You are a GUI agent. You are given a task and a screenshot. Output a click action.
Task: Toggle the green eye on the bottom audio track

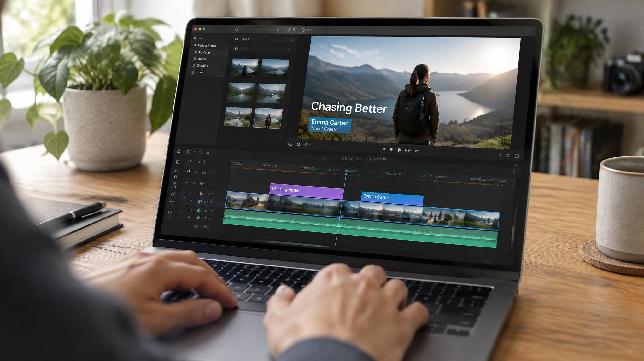pos(198,218)
